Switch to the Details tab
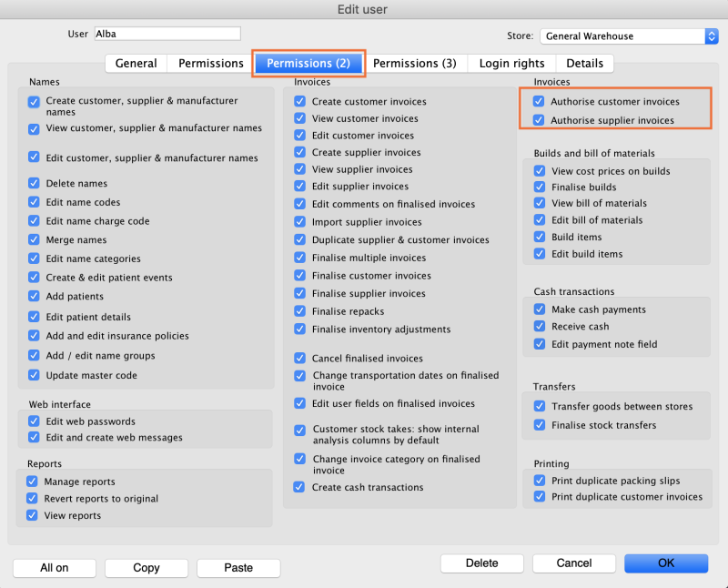Image resolution: width=728 pixels, height=588 pixels. coord(585,63)
